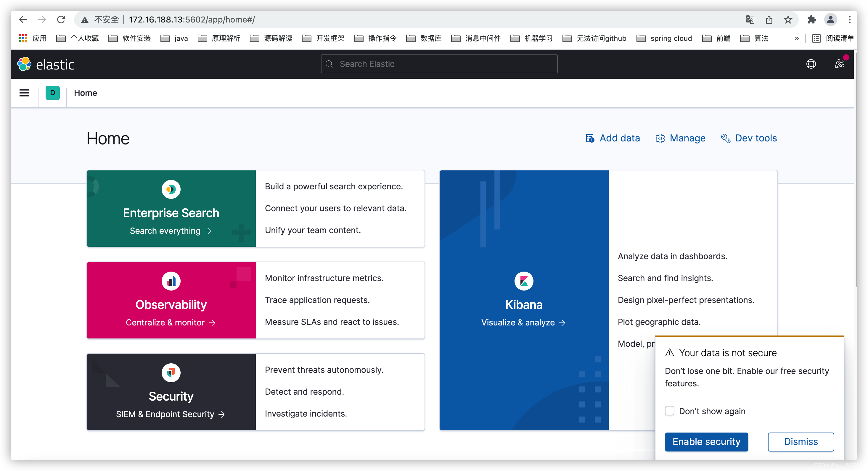The width and height of the screenshot is (868, 471).
Task: Click the Enterprise Search circle icon
Action: point(171,189)
